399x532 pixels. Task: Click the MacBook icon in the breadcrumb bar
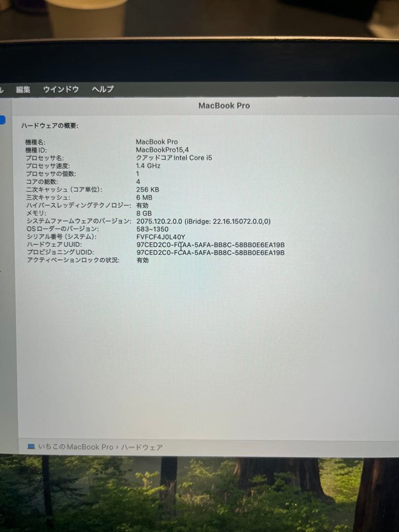click(31, 447)
